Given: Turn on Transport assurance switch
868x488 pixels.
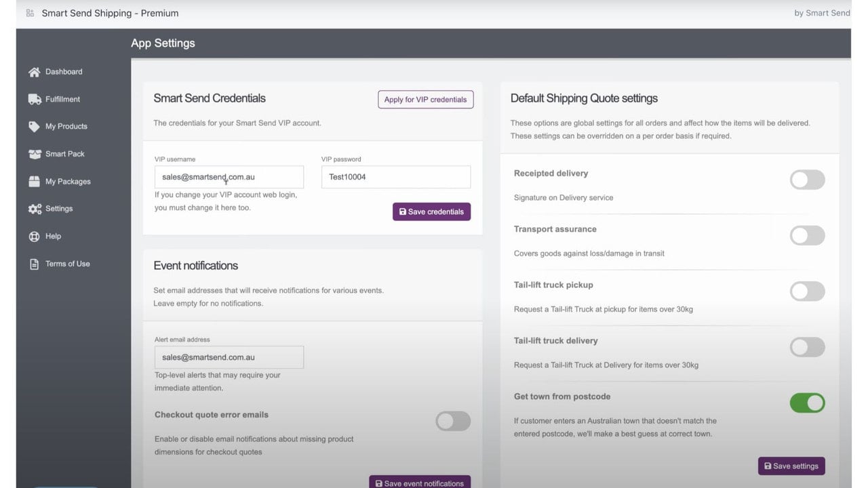Looking at the screenshot, I should tap(807, 236).
